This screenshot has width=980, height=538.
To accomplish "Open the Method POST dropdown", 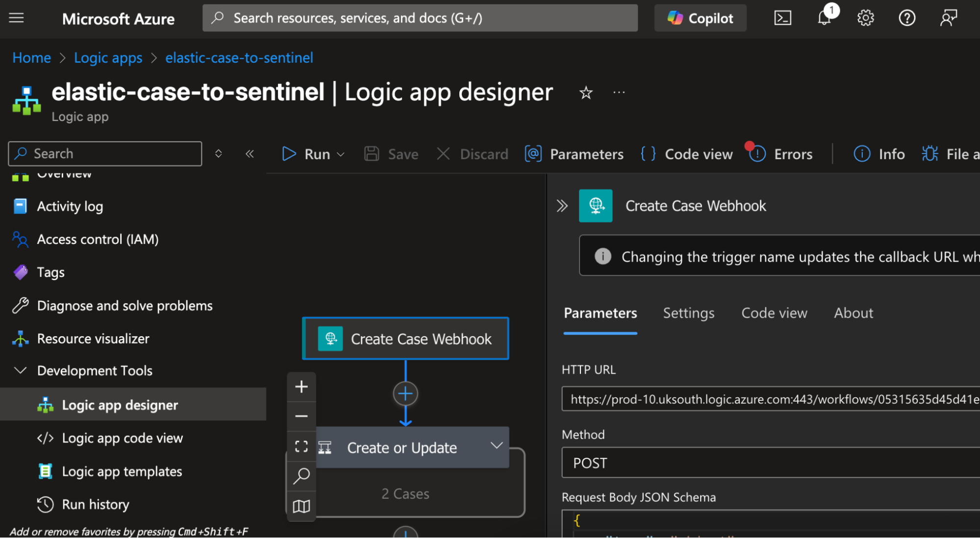I will tap(771, 463).
